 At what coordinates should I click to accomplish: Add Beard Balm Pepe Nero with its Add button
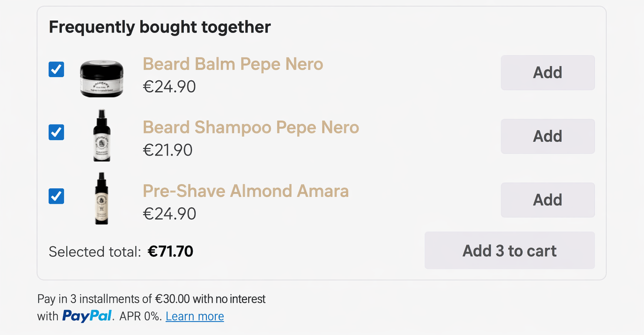coord(547,73)
